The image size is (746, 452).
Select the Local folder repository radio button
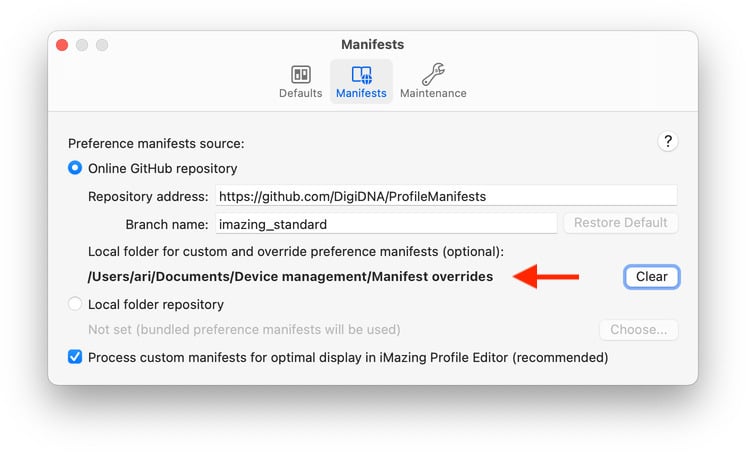pos(75,304)
